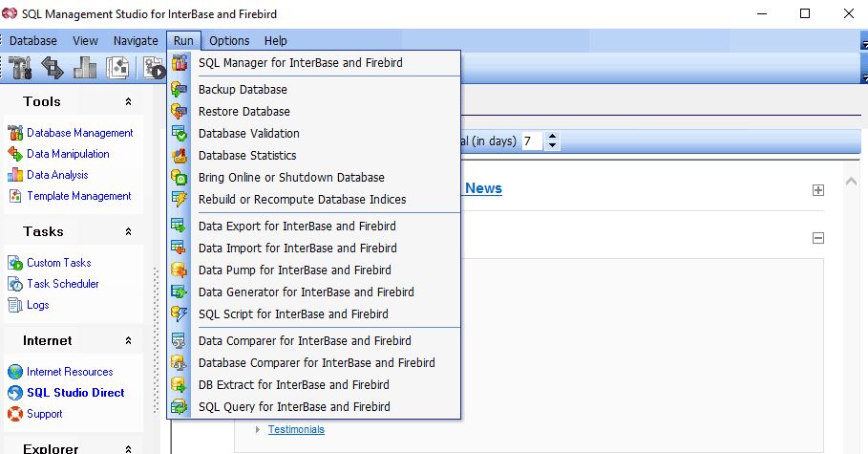This screenshot has height=454, width=868.
Task: Collapse the Explorer sidebar section
Action: coord(128,449)
